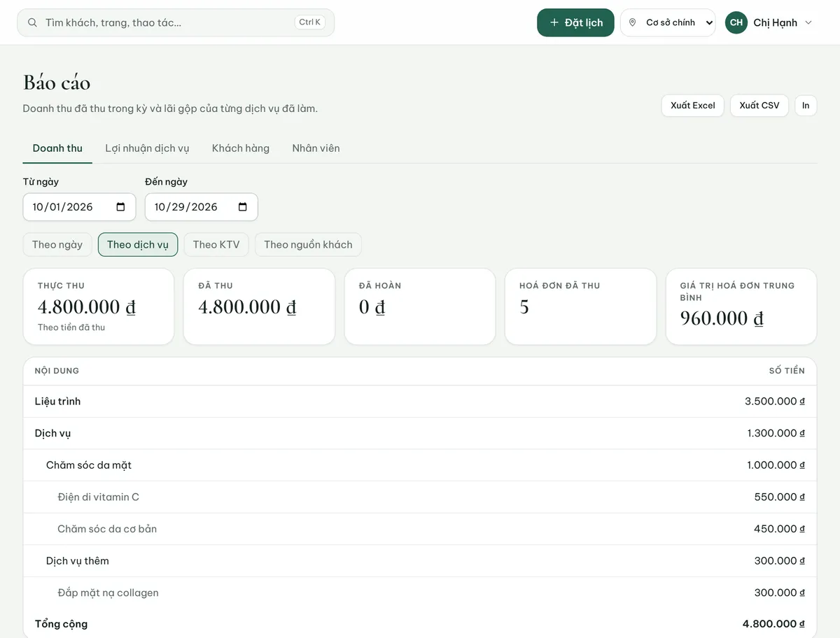Click the Đã thu summary card

259,306
